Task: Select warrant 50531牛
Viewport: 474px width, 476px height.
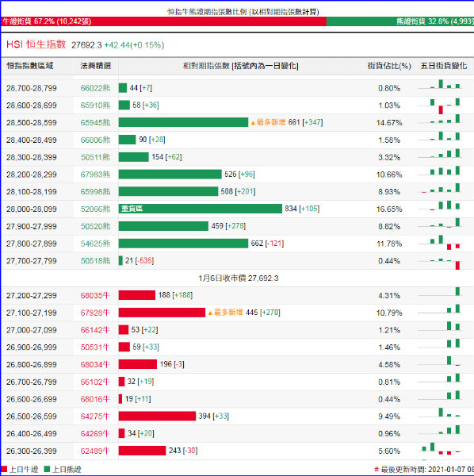Action: coord(94,347)
